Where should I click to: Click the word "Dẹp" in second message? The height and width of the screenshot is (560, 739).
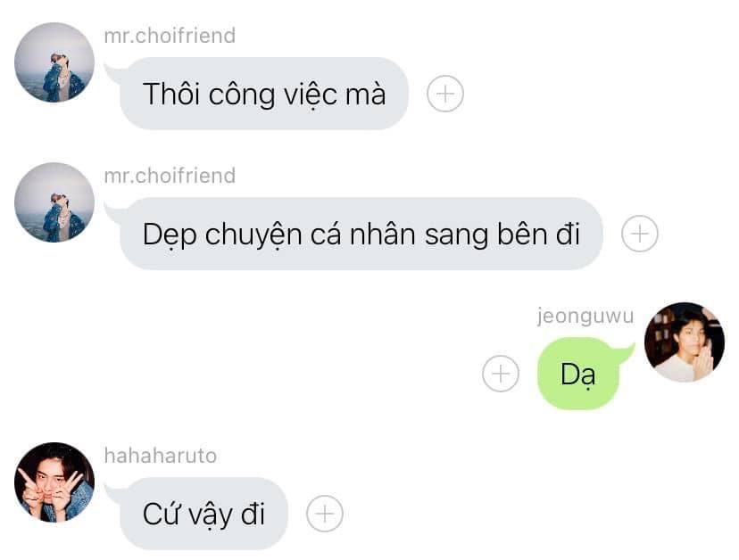pyautogui.click(x=170, y=236)
